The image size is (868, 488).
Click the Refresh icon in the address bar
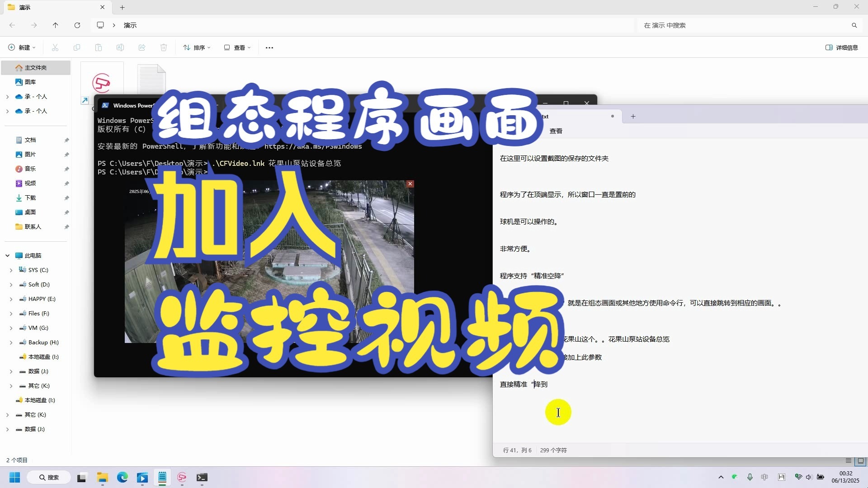point(77,25)
